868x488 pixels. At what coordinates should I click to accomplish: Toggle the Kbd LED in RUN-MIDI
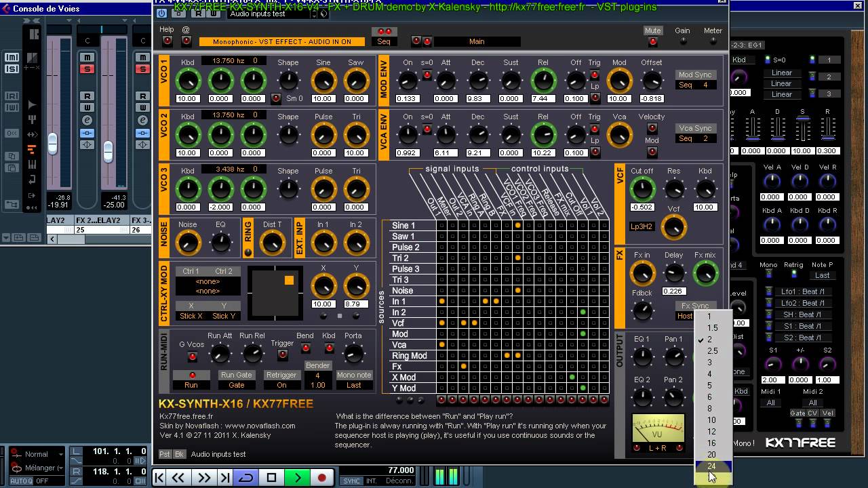(x=329, y=348)
